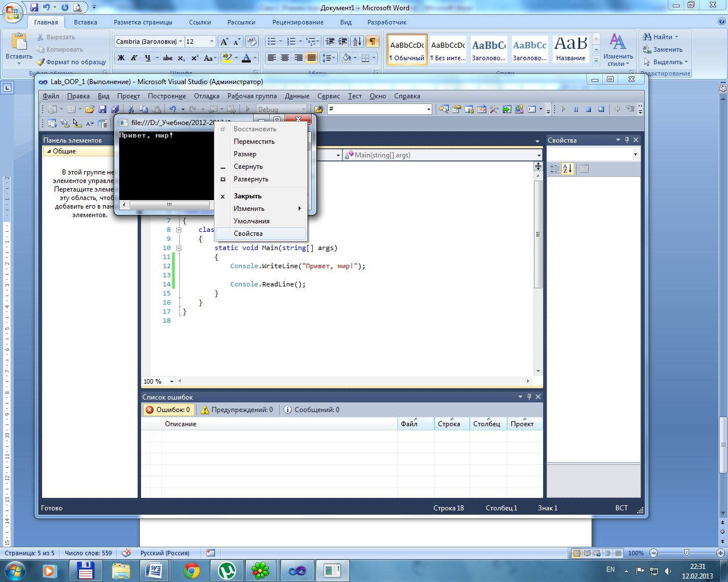Viewport: 728px width, 582px height.
Task: Toggle Сообщений: 0 filter button
Action: 312,410
